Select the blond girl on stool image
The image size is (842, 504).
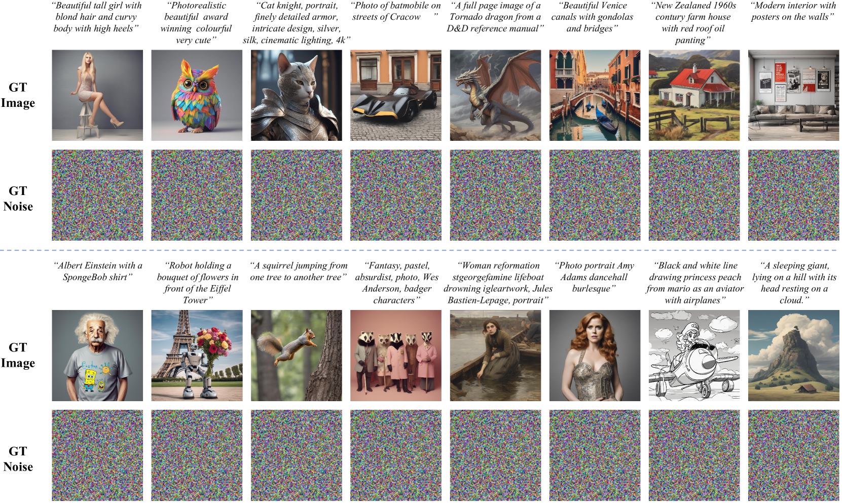tap(97, 95)
